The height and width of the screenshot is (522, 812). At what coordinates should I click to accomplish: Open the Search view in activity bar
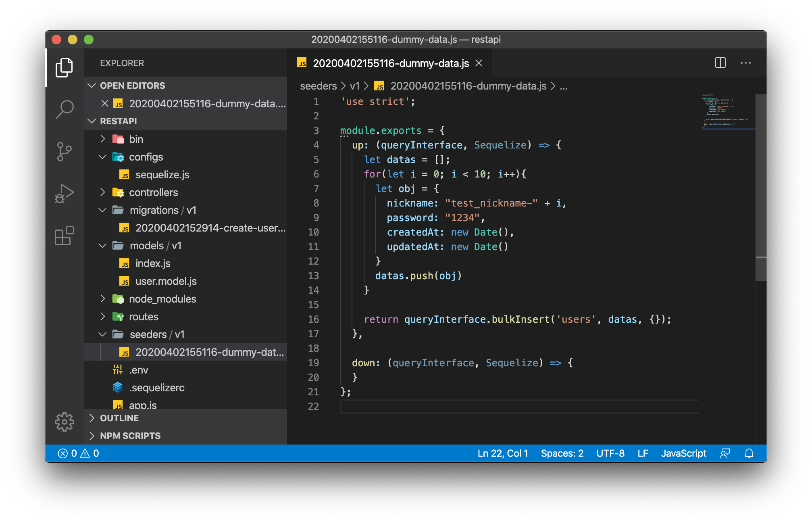coord(65,109)
